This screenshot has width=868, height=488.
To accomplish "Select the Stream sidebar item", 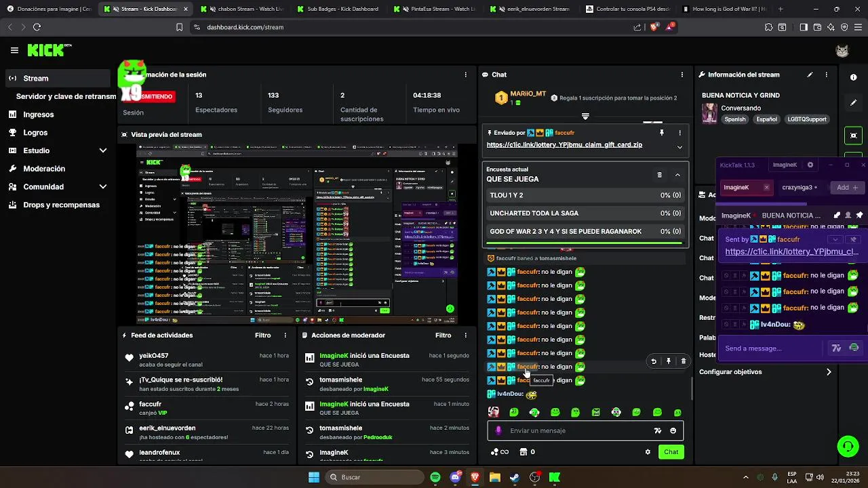I will 57,78.
